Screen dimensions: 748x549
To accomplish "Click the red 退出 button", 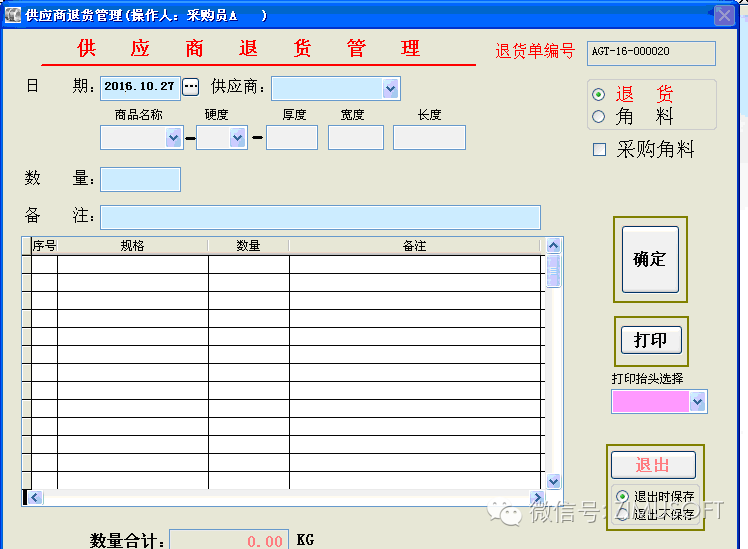I will click(x=653, y=465).
